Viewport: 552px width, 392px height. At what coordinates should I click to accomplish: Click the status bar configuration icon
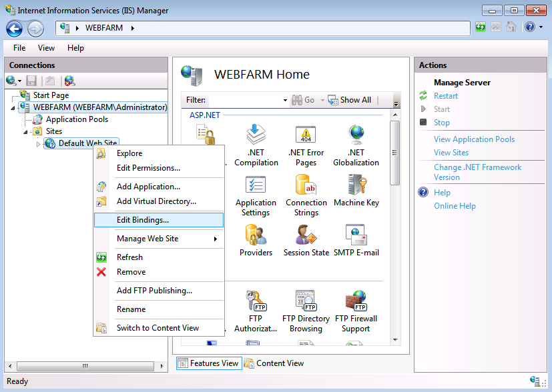(x=535, y=381)
